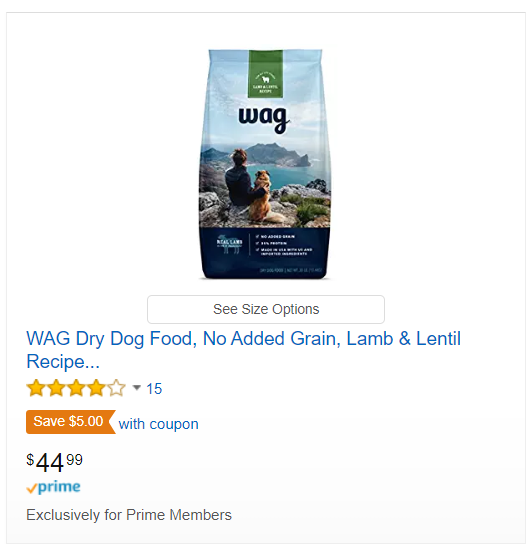Click the Real Lamb emblem on bag
Viewport: 530px width, 544px height.
pyautogui.click(x=229, y=245)
